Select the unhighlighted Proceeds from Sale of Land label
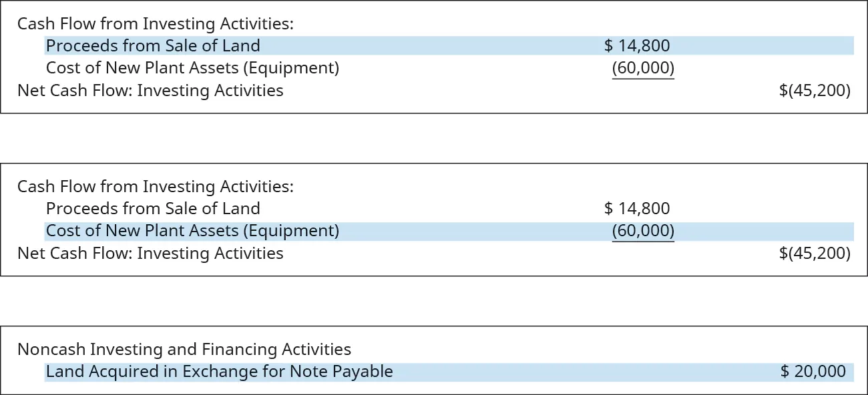Screen dimensions: 868x395 coord(153,209)
